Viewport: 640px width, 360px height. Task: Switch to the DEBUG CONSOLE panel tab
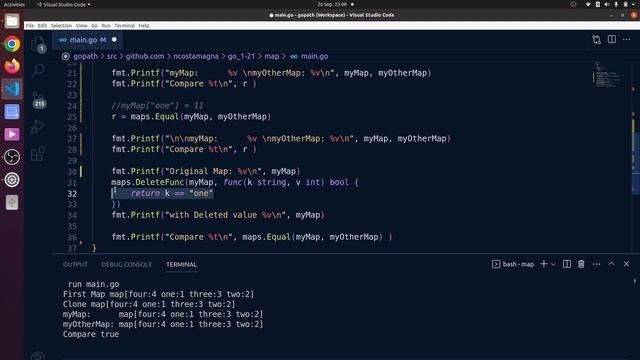click(127, 264)
